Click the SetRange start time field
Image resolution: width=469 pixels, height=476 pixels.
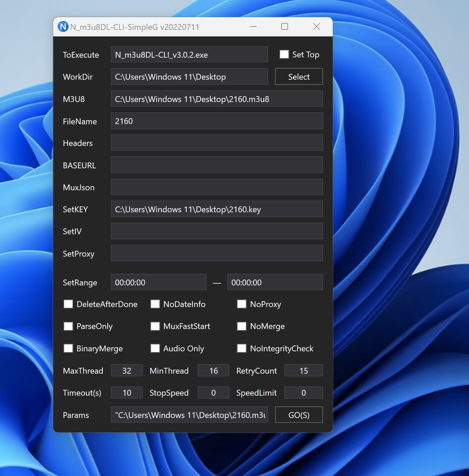tap(159, 282)
